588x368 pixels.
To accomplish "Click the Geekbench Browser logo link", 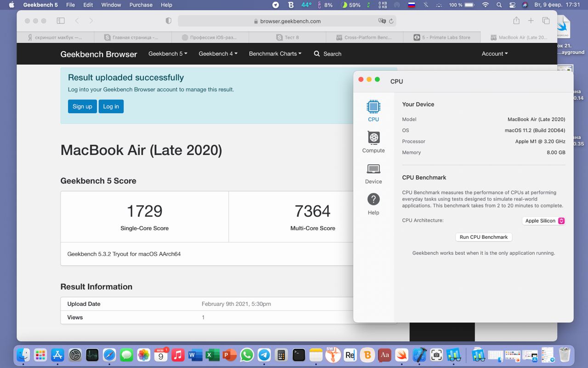I will tap(99, 54).
